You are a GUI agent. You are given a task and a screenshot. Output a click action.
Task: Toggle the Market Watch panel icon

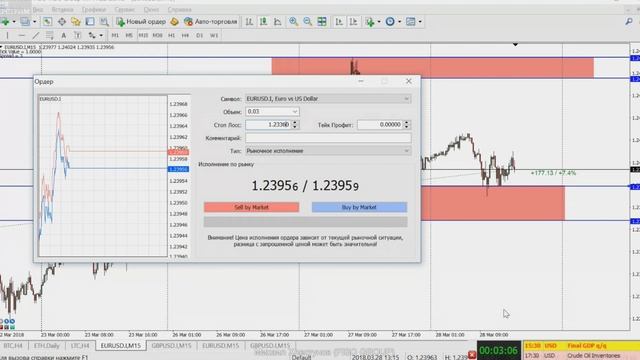point(47,22)
